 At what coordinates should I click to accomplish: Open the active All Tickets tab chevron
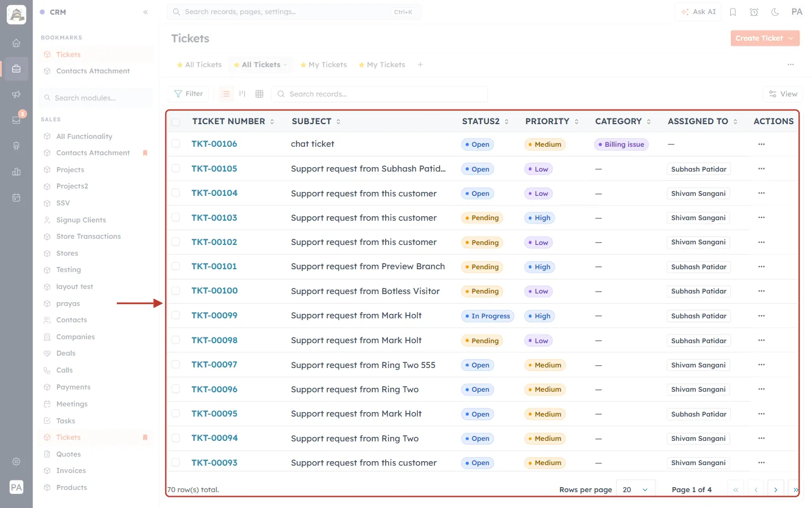pyautogui.click(x=285, y=65)
